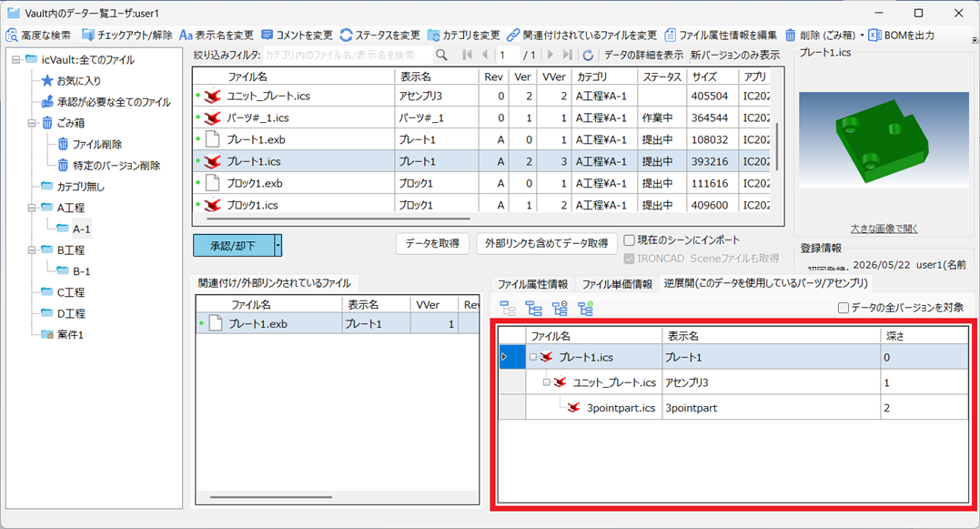Screen dimensions: 980x529
Task: Select ファイル削除 under ごみ箱
Action: pos(89,145)
